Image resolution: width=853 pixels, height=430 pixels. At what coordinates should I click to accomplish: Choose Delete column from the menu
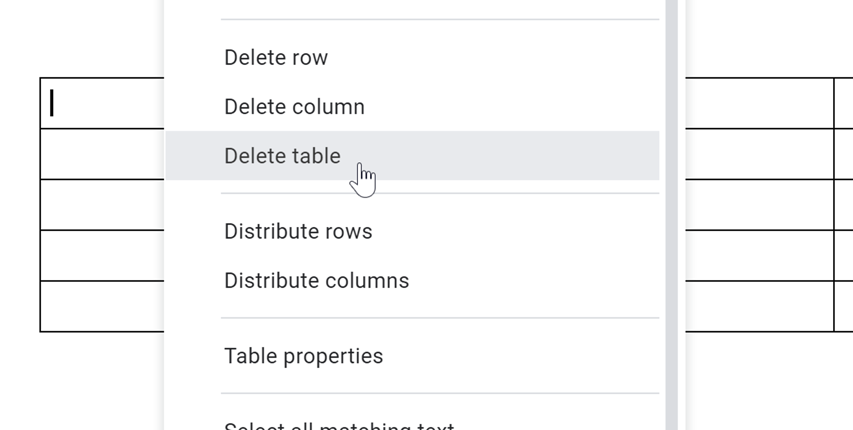pyautogui.click(x=294, y=107)
